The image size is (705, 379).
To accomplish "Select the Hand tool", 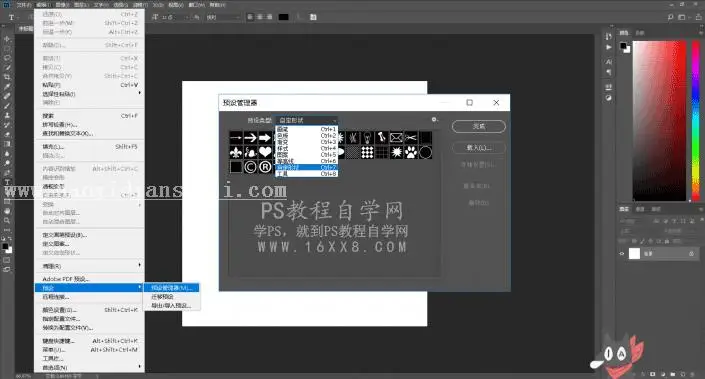I will pyautogui.click(x=7, y=211).
